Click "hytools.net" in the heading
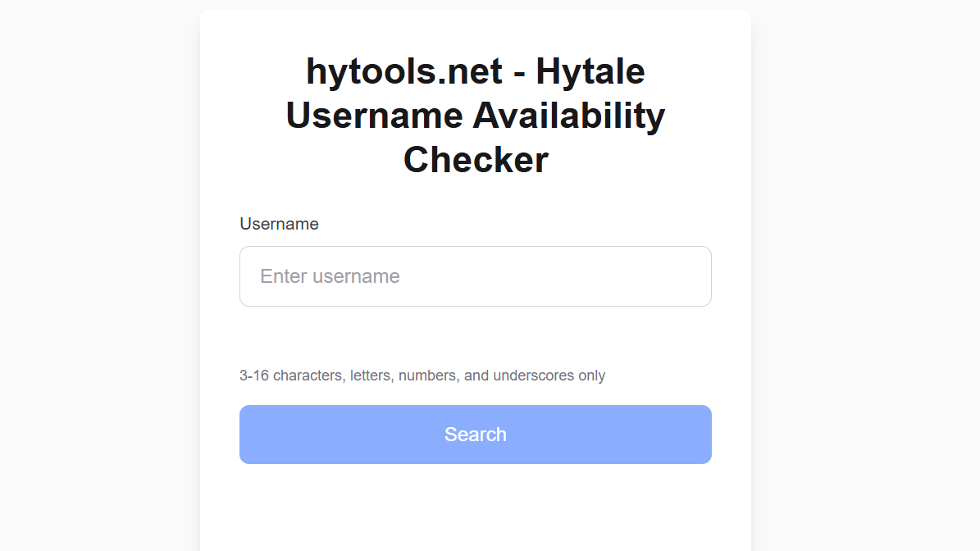980x551 pixels. coord(403,71)
